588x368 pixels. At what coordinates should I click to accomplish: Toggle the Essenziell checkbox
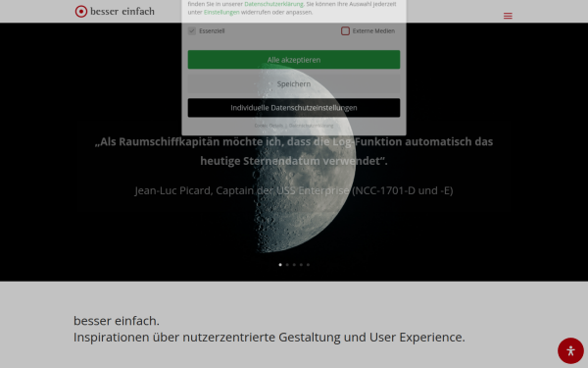(x=192, y=30)
